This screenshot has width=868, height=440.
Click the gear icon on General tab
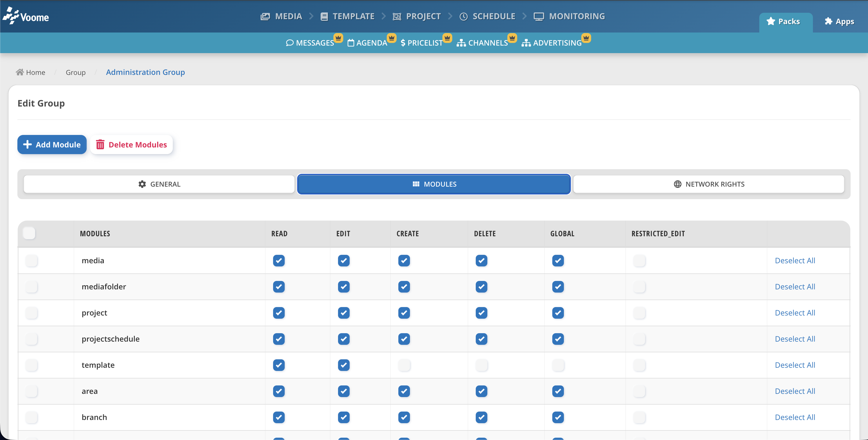tap(142, 184)
